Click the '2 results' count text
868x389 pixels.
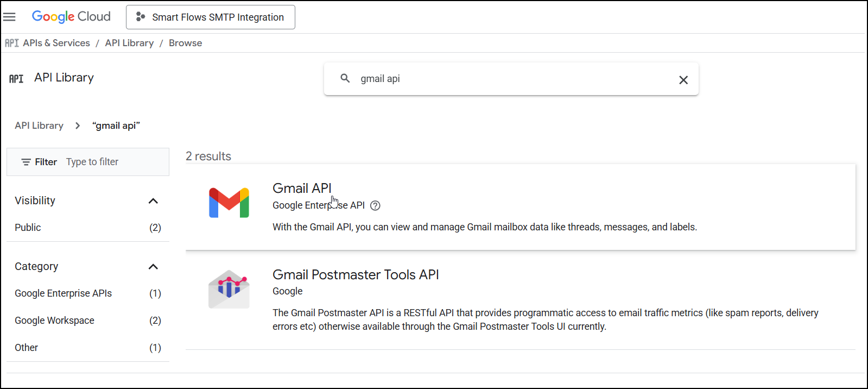tap(208, 156)
